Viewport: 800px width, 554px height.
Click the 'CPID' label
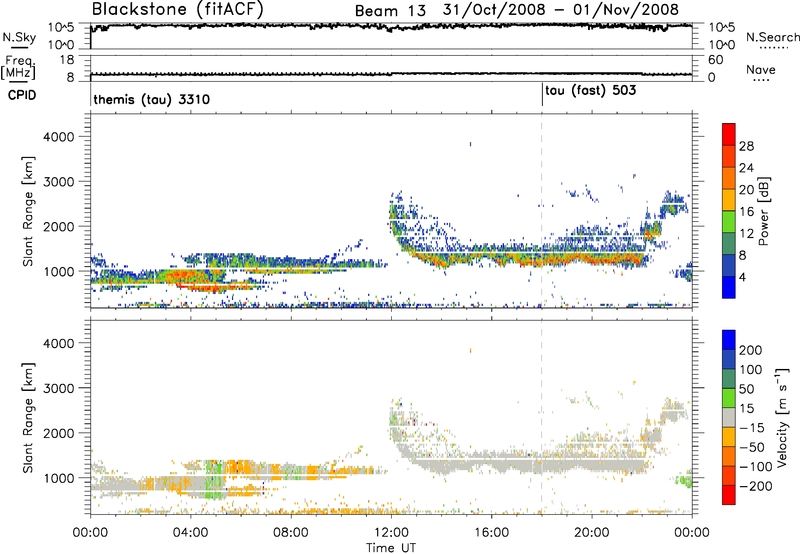coord(22,95)
